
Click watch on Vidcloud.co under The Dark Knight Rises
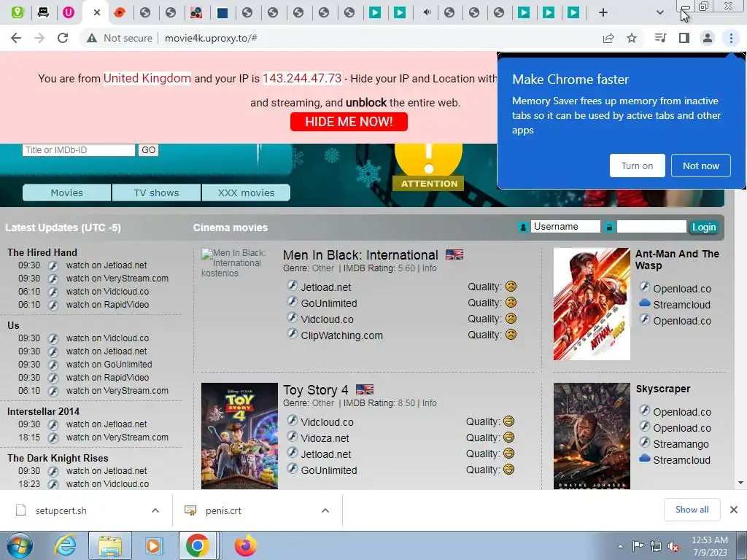click(x=107, y=484)
